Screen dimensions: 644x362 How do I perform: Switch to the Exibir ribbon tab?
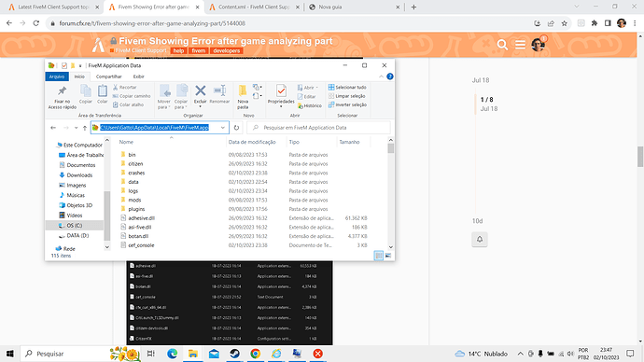pos(138,77)
